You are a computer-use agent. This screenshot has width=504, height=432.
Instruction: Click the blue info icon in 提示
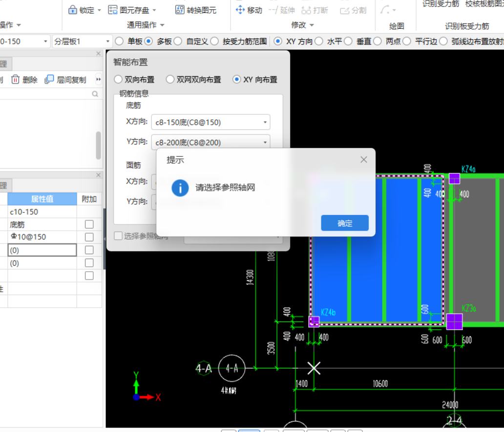180,188
